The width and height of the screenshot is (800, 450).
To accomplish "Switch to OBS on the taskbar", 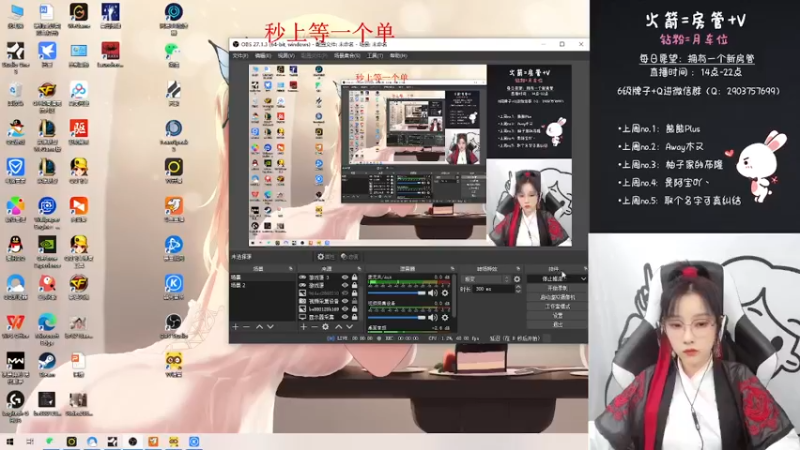I will 133,442.
